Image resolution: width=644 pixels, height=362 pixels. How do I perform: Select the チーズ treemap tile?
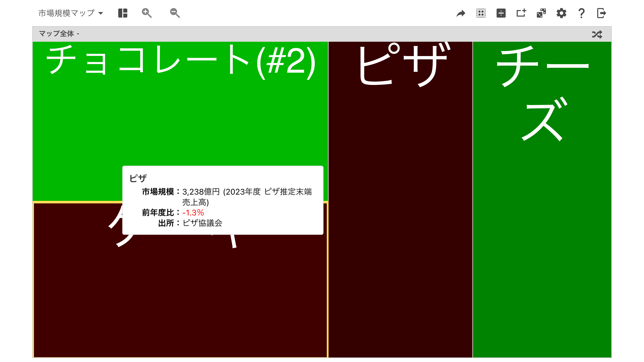pos(542,199)
